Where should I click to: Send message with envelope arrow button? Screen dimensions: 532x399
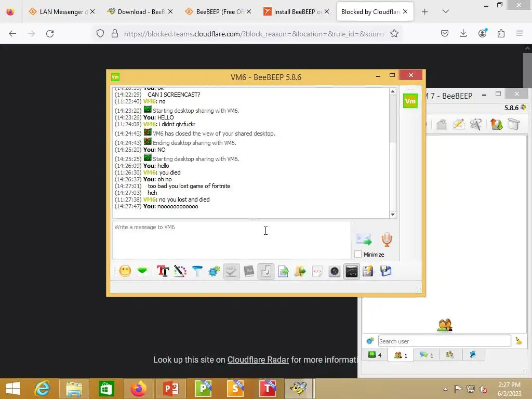pyautogui.click(x=364, y=239)
